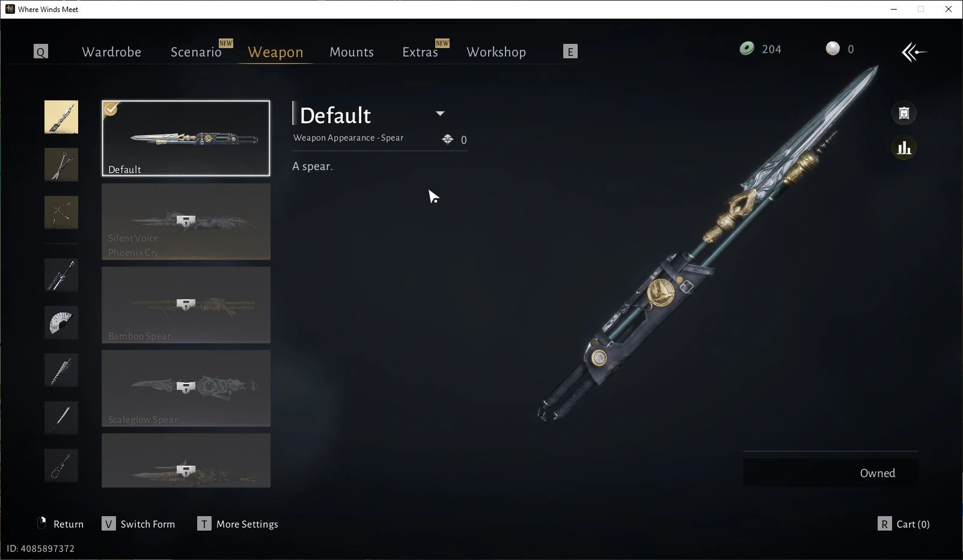Select the locked Bamboo Spear thumbnail
Image resolution: width=963 pixels, height=560 pixels.
pyautogui.click(x=186, y=305)
